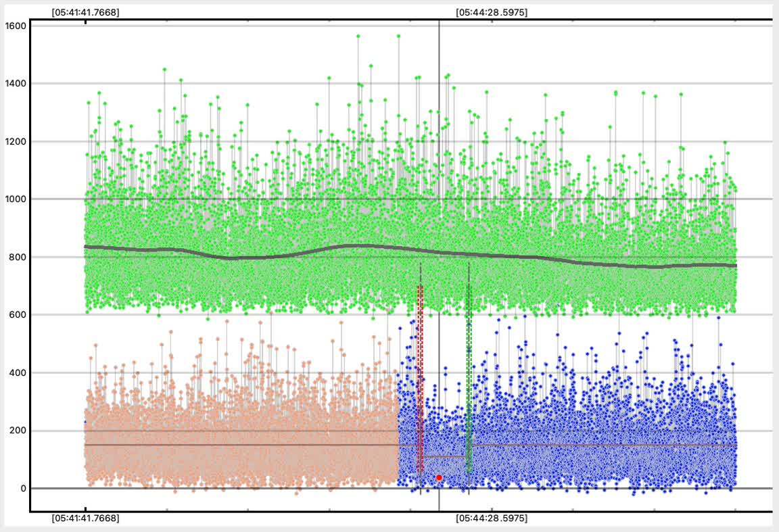779x532 pixels.
Task: Click the 1400 y-axis label
Action: coord(15,84)
